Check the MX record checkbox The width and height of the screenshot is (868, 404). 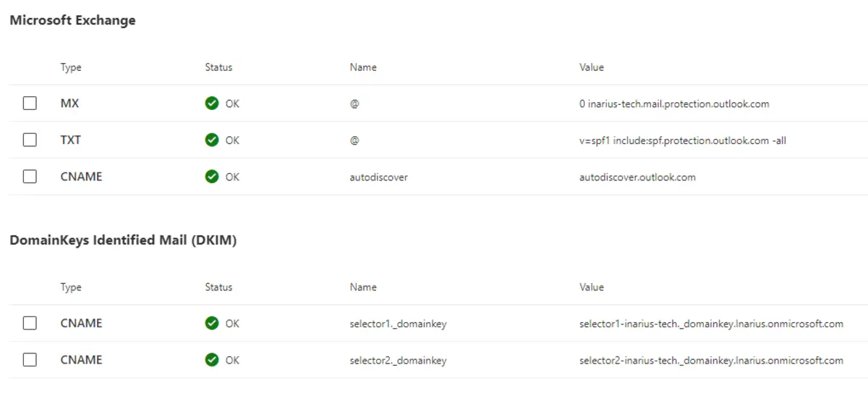tap(30, 104)
